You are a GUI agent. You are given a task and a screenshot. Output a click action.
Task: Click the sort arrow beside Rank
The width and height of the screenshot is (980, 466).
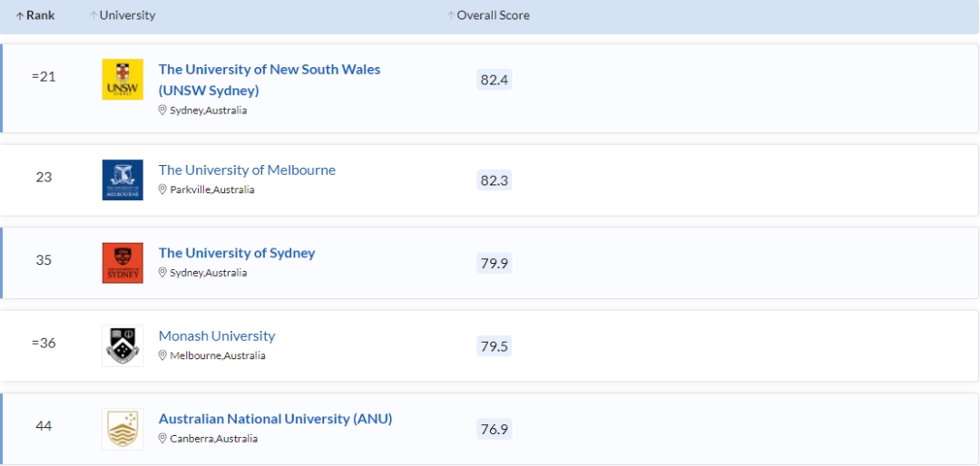20,16
